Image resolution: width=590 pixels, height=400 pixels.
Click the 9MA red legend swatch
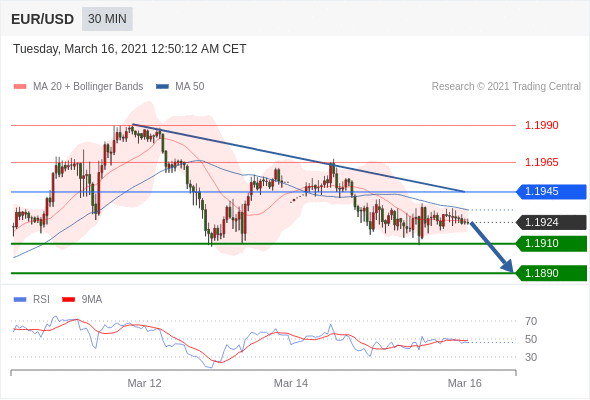tap(68, 300)
